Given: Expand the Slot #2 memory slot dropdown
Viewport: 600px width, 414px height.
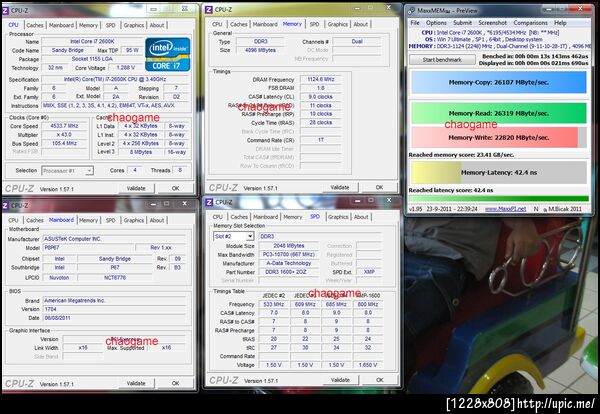Looking at the screenshot, I should click(249, 236).
